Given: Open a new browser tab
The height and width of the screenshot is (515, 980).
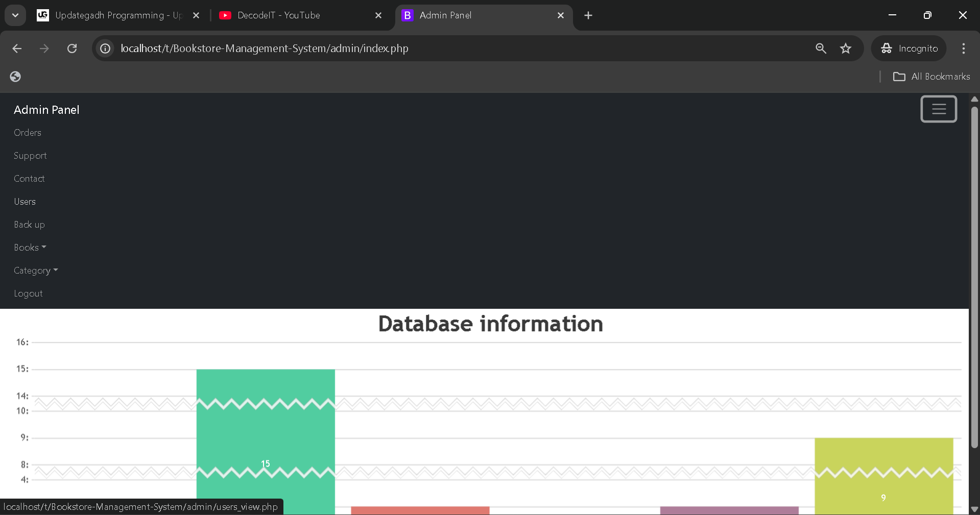Looking at the screenshot, I should coord(588,15).
